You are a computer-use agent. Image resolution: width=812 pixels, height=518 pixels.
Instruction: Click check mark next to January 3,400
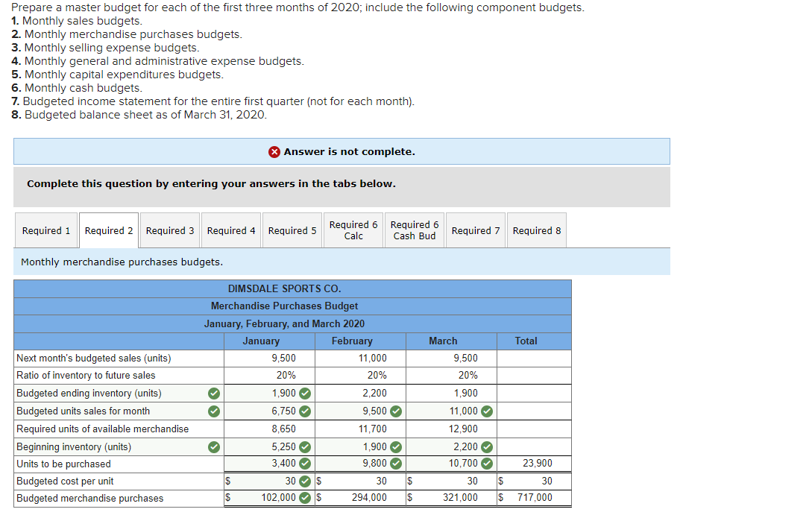(x=305, y=463)
